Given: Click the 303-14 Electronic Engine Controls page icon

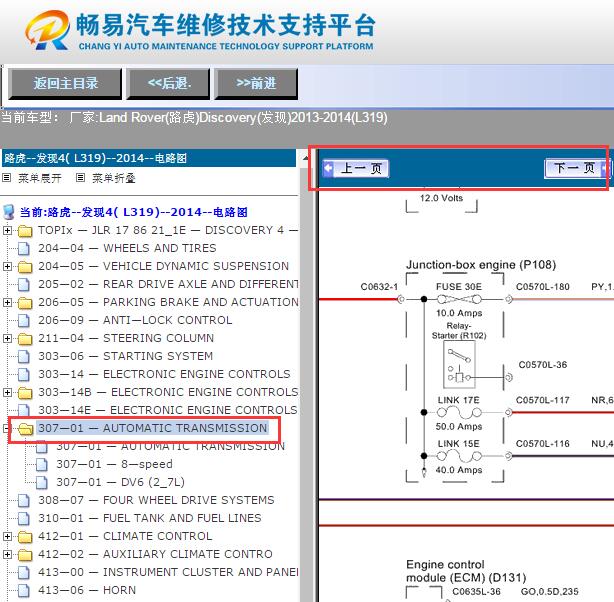Looking at the screenshot, I should pyautogui.click(x=24, y=374).
